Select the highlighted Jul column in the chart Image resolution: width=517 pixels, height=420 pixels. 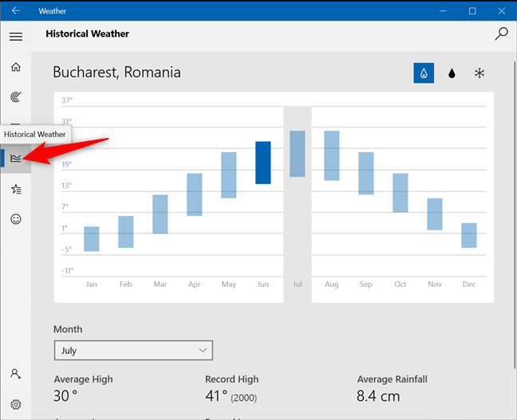click(x=297, y=154)
